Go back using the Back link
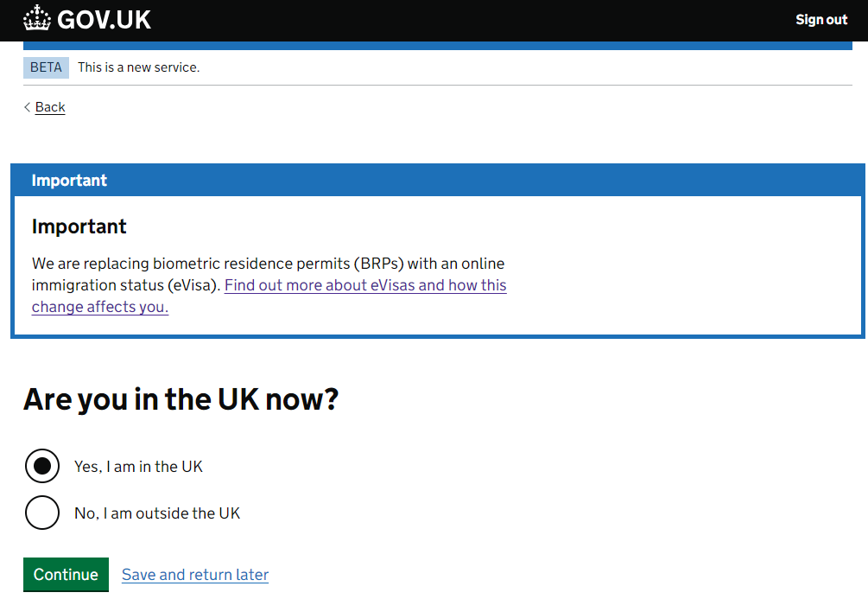The height and width of the screenshot is (599, 868). point(50,107)
